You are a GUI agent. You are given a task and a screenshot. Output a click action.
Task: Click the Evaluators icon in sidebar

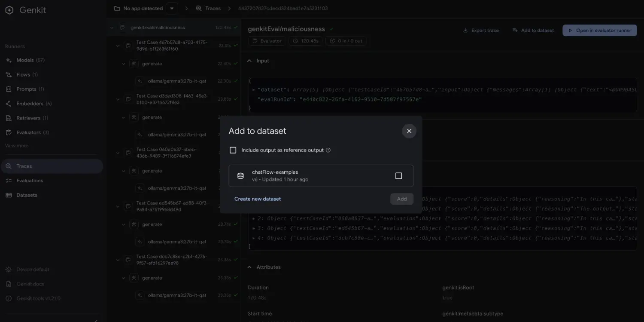(9, 132)
